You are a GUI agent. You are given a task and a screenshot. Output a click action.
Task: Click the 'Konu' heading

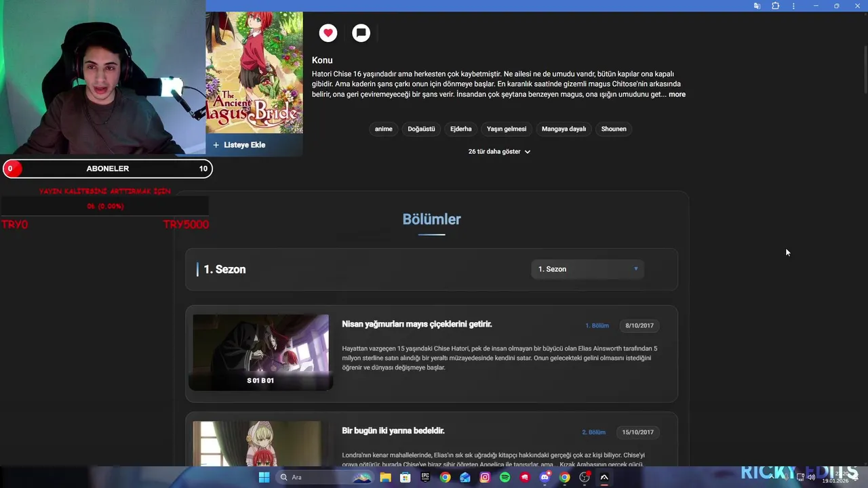322,60
